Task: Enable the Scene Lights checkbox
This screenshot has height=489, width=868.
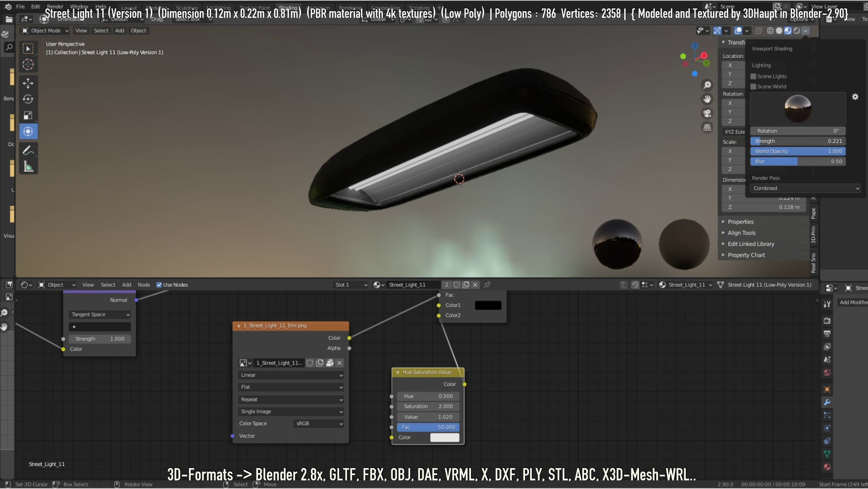Action: click(753, 76)
